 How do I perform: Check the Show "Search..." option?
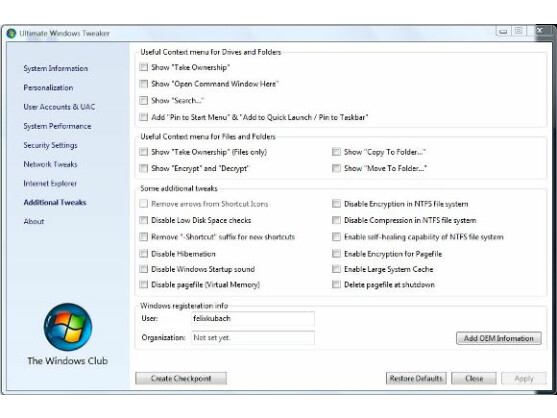pos(144,101)
